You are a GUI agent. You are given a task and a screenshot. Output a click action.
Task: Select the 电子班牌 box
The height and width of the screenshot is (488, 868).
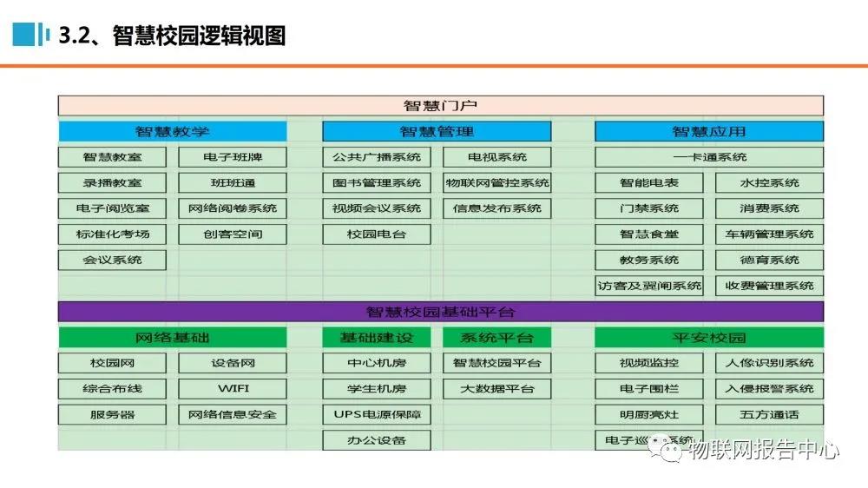click(x=232, y=158)
